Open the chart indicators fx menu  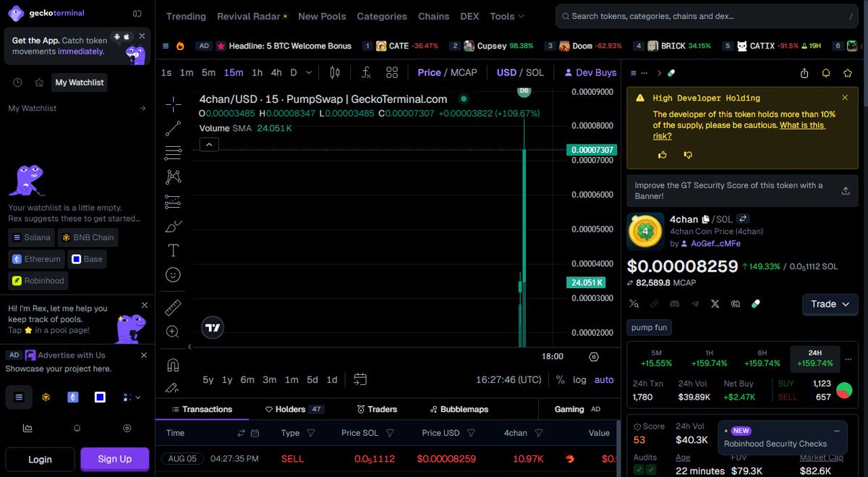[366, 72]
